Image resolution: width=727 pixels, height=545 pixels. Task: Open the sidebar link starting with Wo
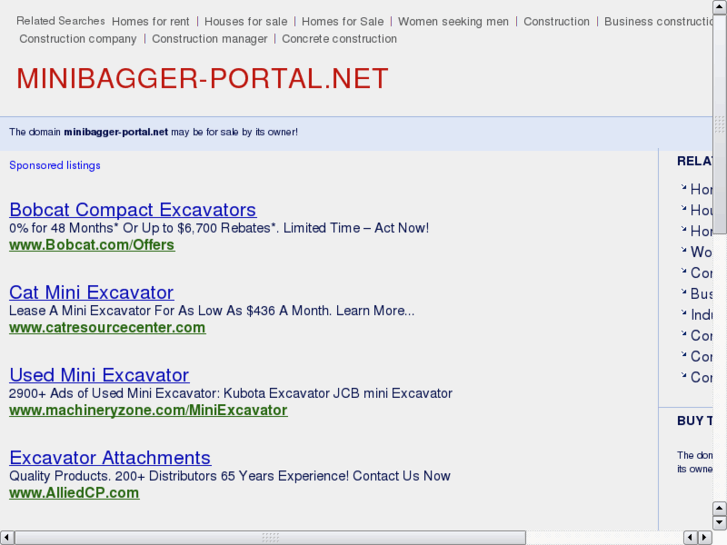[x=701, y=252]
